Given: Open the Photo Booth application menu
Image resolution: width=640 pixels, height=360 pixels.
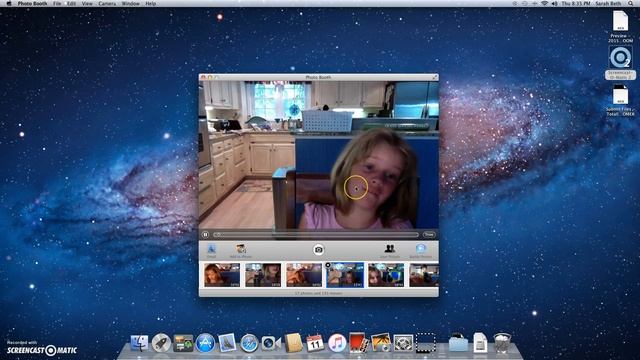Looking at the screenshot, I should pyautogui.click(x=32, y=3).
